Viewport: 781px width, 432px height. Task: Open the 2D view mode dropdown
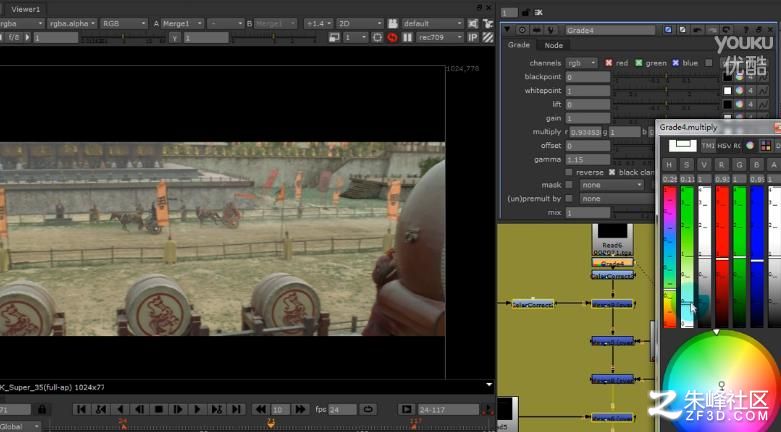360,23
